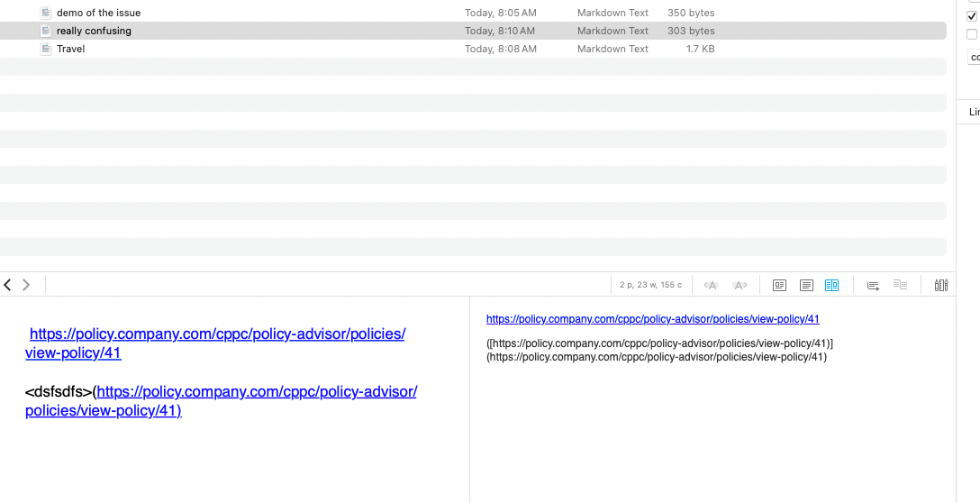
Task: Click second policy link after <dsfsdfs>
Action: coord(256,392)
